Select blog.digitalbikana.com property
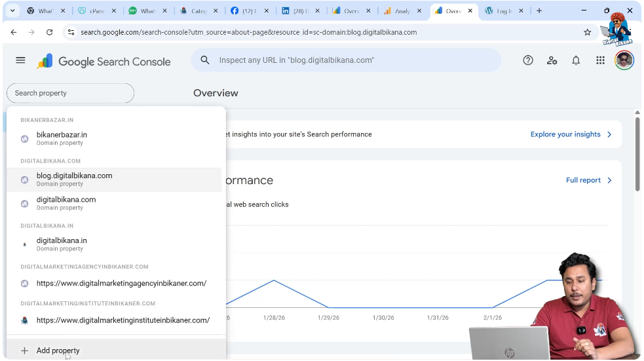The width and height of the screenshot is (644, 361). tap(115, 180)
